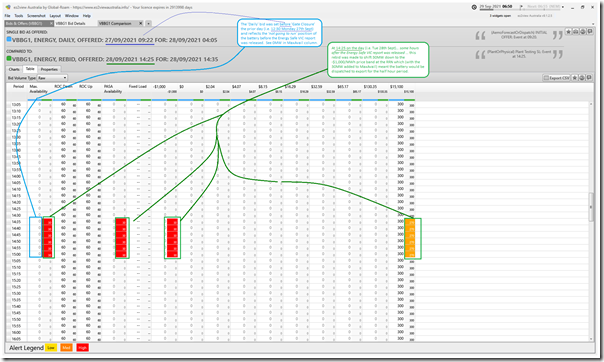This screenshot has height=362, width=604.
Task: Click the red High alert legend swatch
Action: 82,348
